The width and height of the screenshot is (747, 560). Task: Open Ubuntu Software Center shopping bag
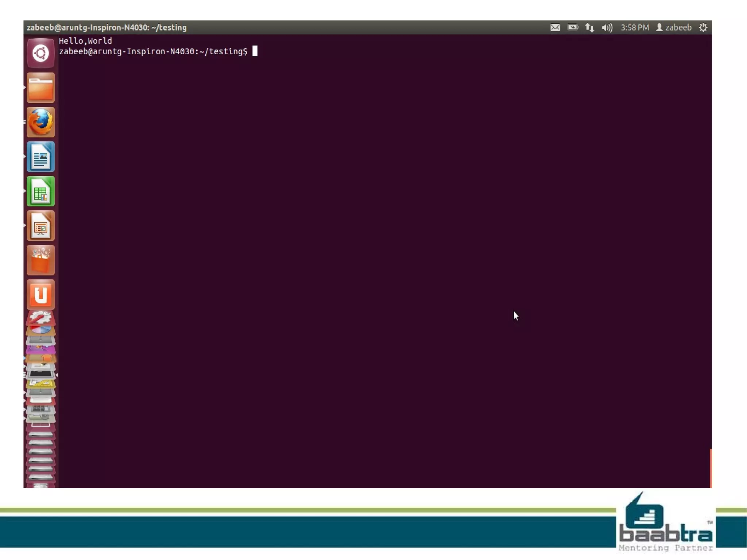pyautogui.click(x=40, y=260)
